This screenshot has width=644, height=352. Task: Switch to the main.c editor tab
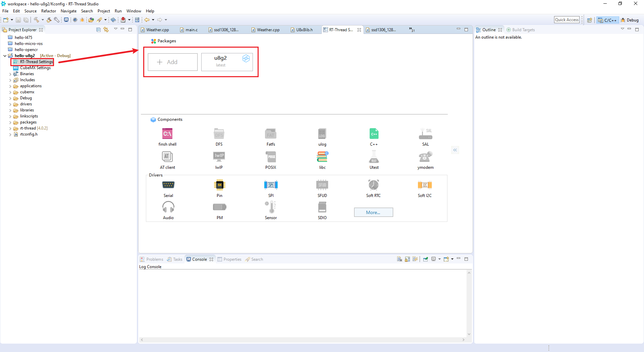[191, 30]
